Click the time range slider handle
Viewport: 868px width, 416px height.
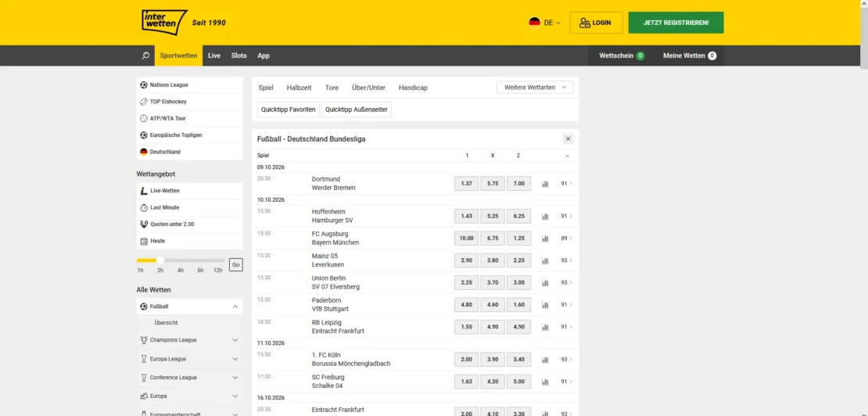click(x=160, y=260)
